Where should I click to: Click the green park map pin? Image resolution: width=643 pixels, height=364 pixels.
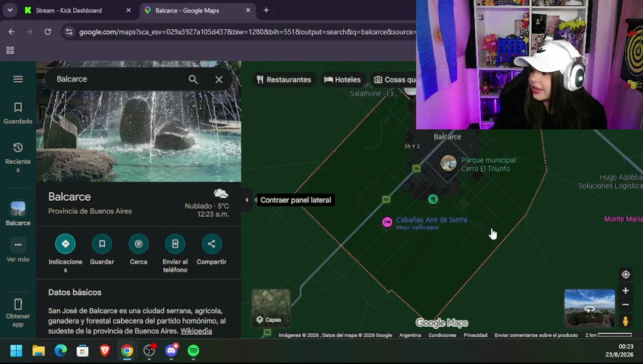coord(433,199)
